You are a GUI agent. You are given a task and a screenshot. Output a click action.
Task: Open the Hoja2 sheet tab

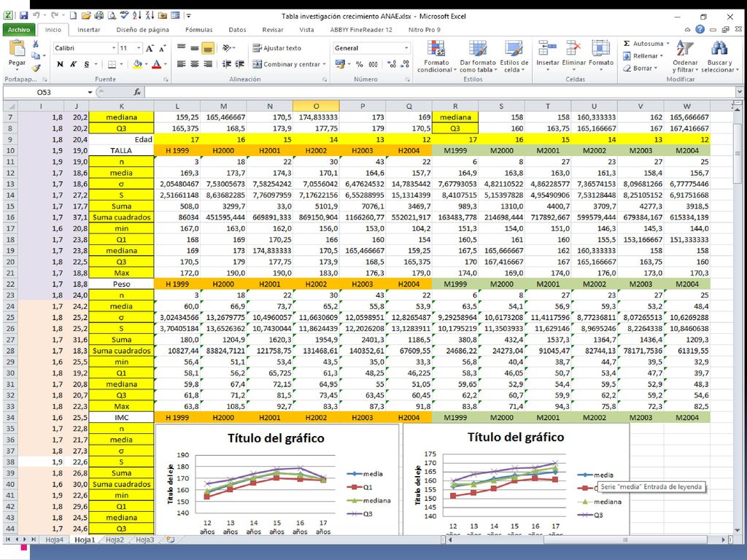click(115, 540)
